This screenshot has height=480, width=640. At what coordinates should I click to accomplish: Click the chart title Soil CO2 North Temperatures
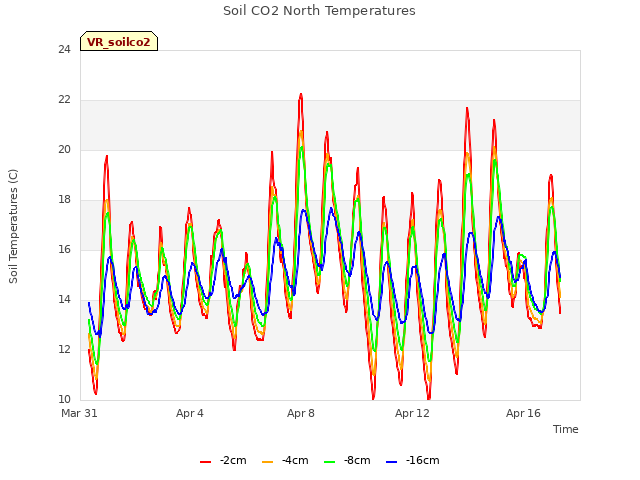[319, 11]
